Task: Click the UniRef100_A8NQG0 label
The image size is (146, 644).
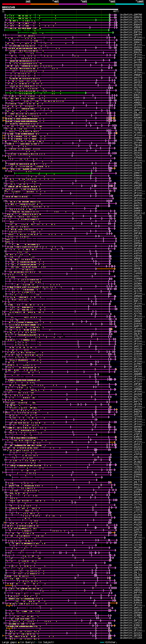Action: click(131, 550)
